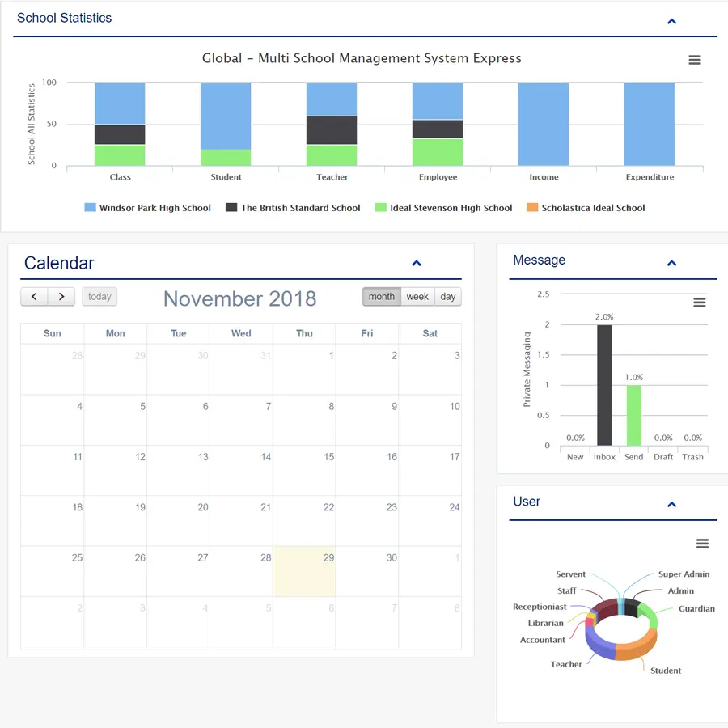Switch calendar to week view
The width and height of the screenshot is (728, 728).
417,297
